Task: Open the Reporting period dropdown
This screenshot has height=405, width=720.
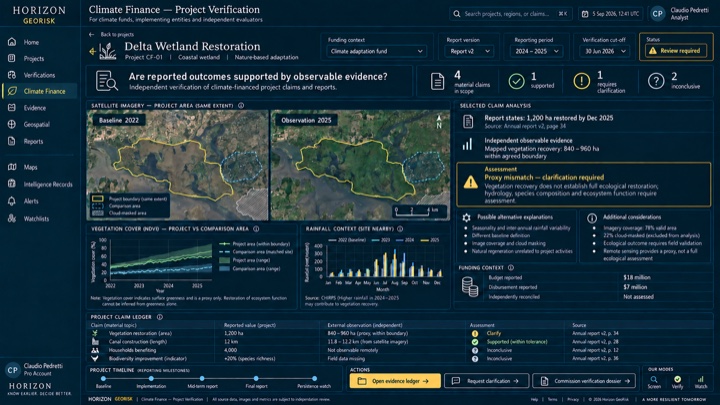Action: (536, 51)
